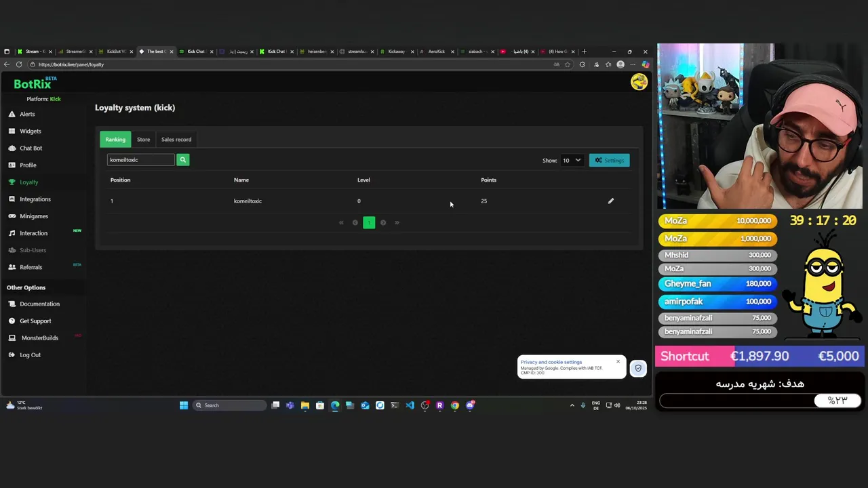The height and width of the screenshot is (488, 868).
Task: Open File Explorer from the taskbar
Action: [305, 405]
